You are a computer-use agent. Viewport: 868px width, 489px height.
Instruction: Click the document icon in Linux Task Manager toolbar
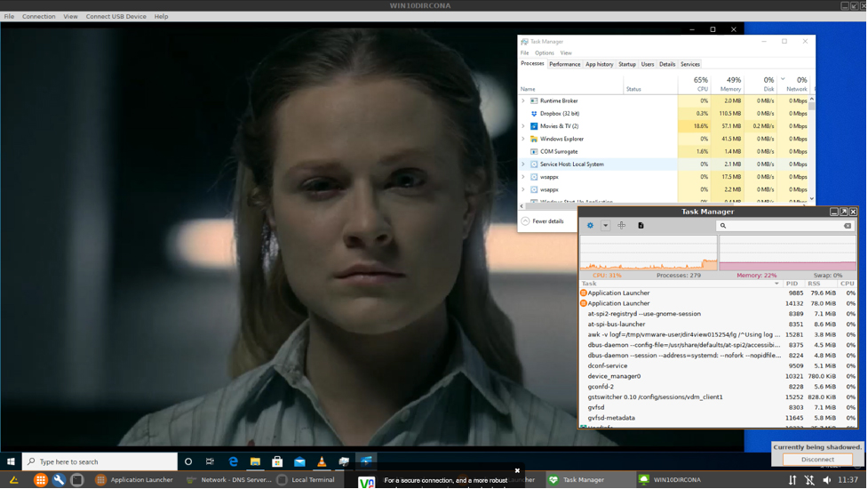click(x=641, y=226)
